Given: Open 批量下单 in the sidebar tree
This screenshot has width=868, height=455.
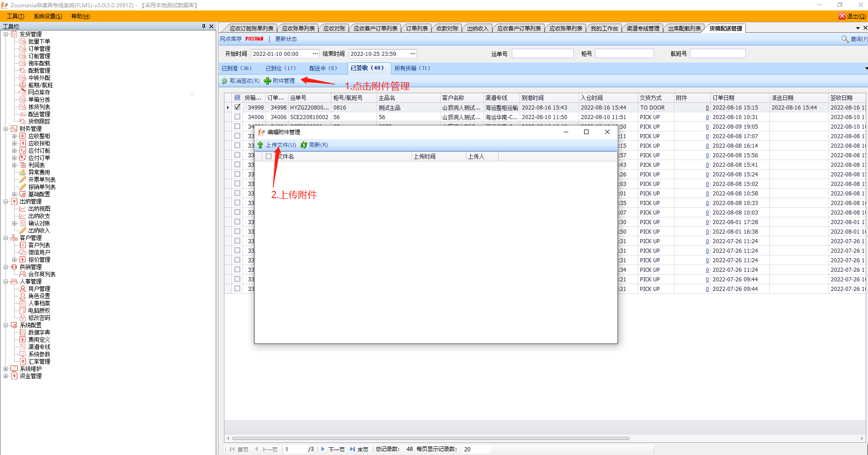Looking at the screenshot, I should pyautogui.click(x=39, y=41).
